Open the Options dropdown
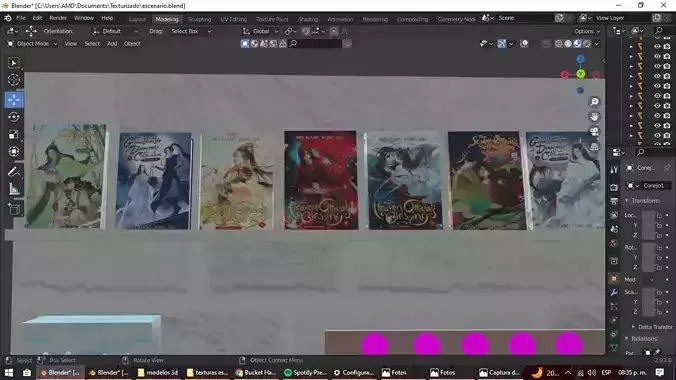 coord(587,31)
